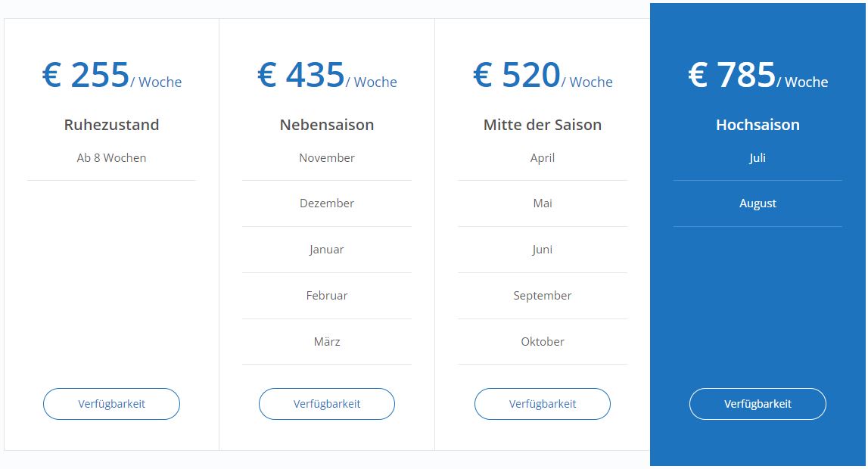Select the März list entry
Screen dimensions: 868x469
(327, 342)
